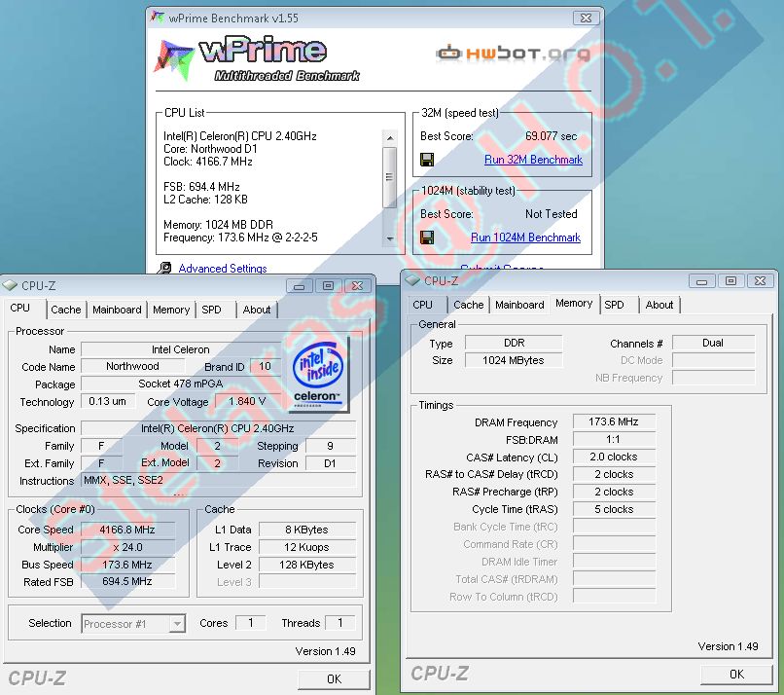
Task: Click the DRAM Frequency 173.6 MHz field
Action: [x=614, y=421]
